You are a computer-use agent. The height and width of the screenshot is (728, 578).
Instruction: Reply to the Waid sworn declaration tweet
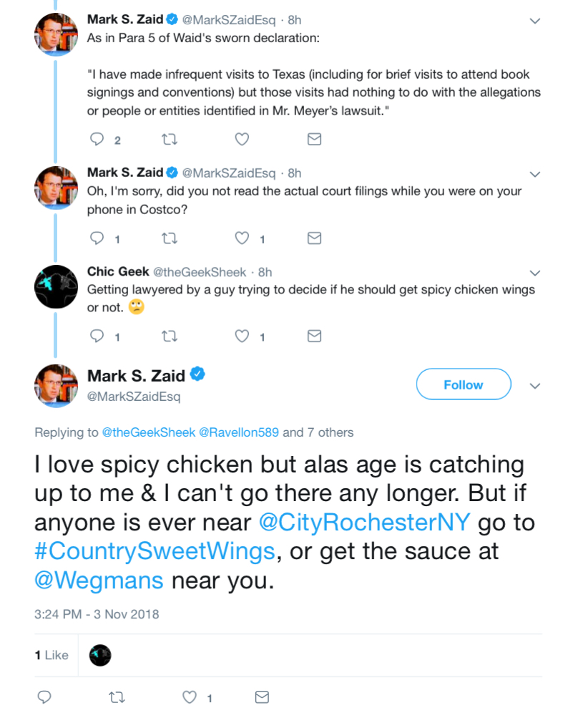(97, 139)
